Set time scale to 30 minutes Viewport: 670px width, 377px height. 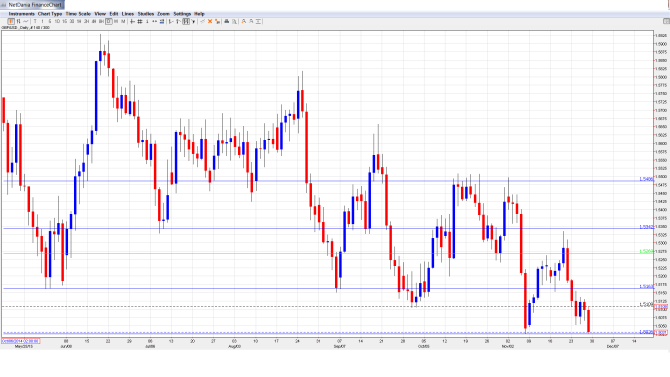click(72, 21)
